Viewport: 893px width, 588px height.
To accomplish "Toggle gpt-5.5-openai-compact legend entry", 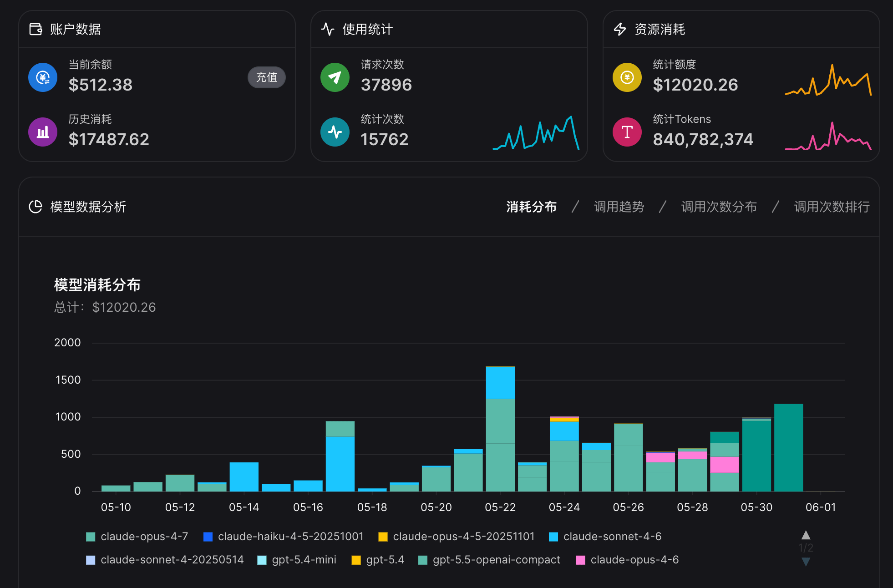I will click(x=489, y=560).
